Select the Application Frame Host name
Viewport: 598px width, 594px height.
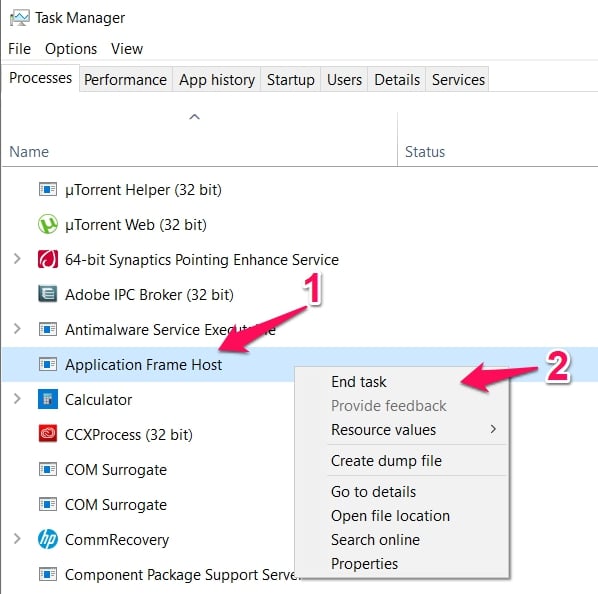pyautogui.click(x=143, y=365)
